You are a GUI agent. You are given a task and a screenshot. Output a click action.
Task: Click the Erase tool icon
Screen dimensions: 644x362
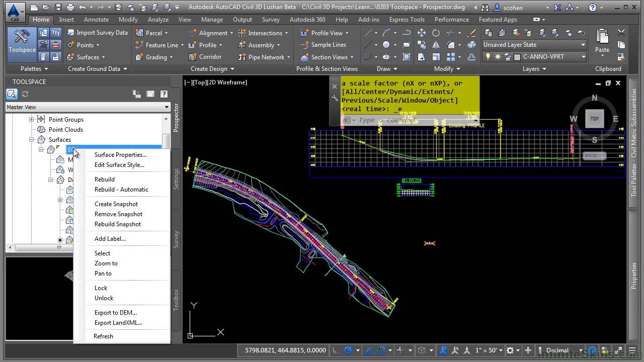tap(471, 33)
